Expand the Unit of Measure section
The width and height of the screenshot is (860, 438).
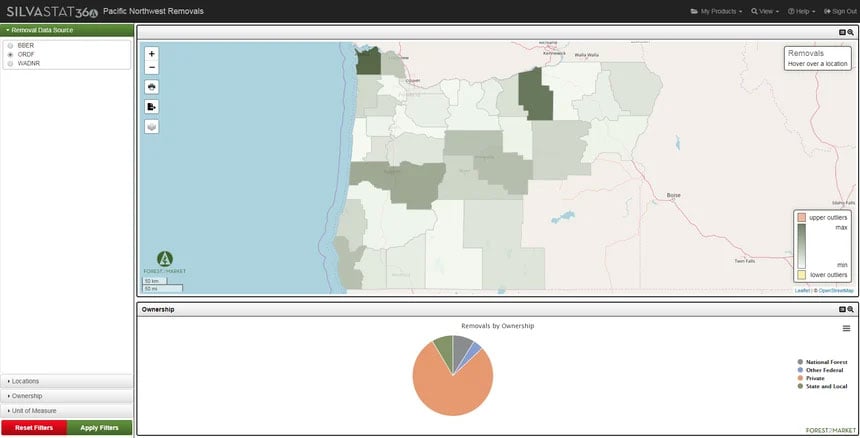[67, 411]
